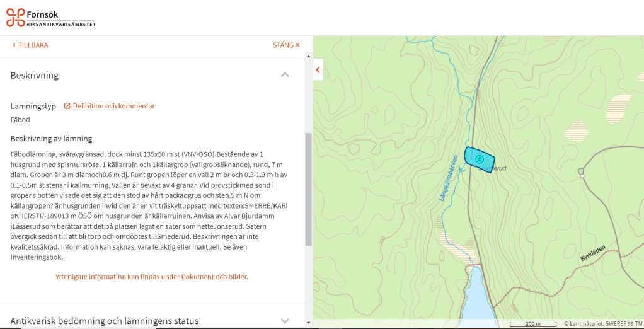644x329 pixels.
Task: Open the Definition och kommentar link
Action: coord(113,106)
